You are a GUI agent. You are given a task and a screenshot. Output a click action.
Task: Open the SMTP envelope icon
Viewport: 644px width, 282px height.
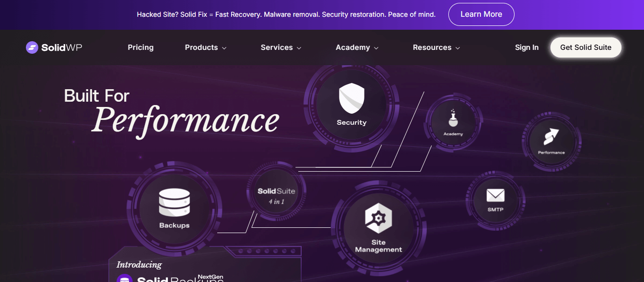point(495,195)
